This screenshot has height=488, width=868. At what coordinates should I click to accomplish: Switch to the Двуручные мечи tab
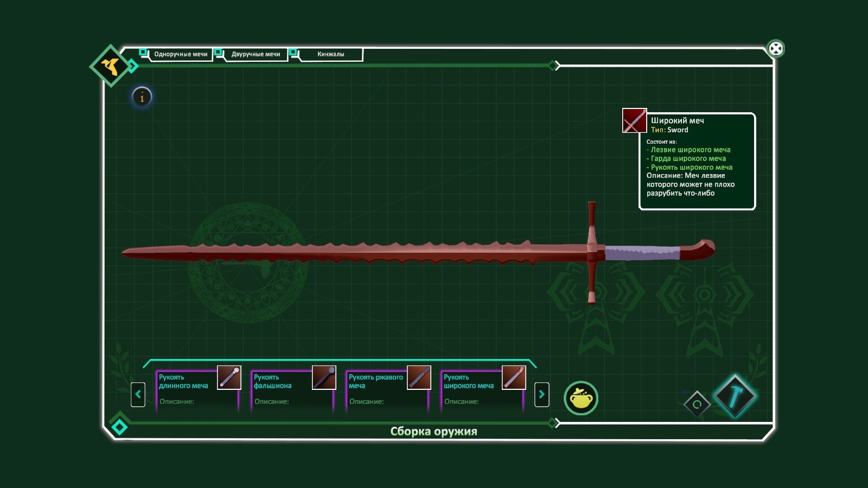255,54
